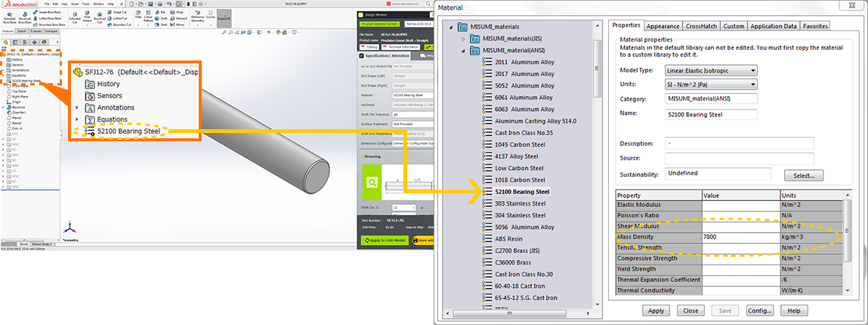Screen dimensions: 868x325
Task: Click the Apply button in Material dialog
Action: [656, 311]
